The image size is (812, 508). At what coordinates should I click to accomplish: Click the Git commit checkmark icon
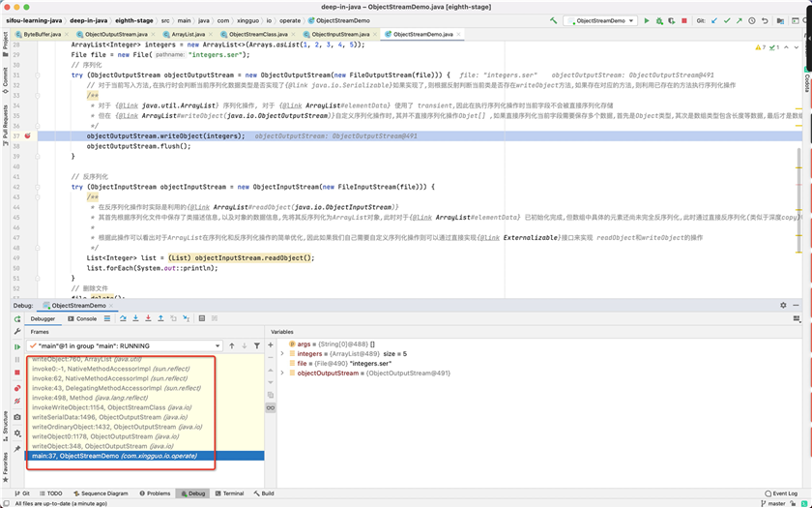click(727, 20)
